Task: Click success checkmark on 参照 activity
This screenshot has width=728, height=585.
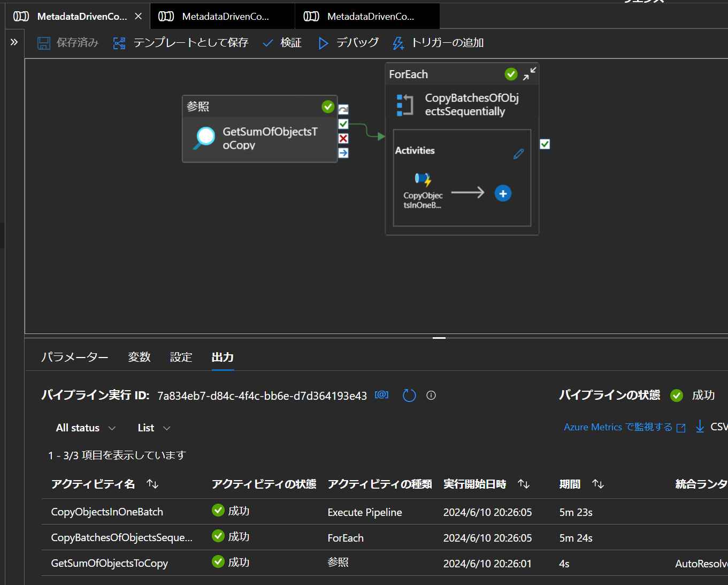Action: tap(328, 107)
